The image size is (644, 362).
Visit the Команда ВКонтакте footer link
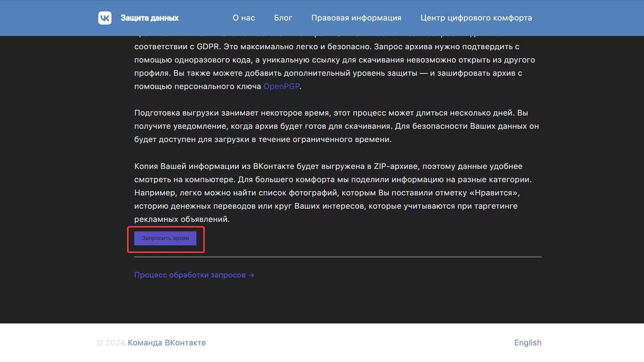(x=167, y=343)
